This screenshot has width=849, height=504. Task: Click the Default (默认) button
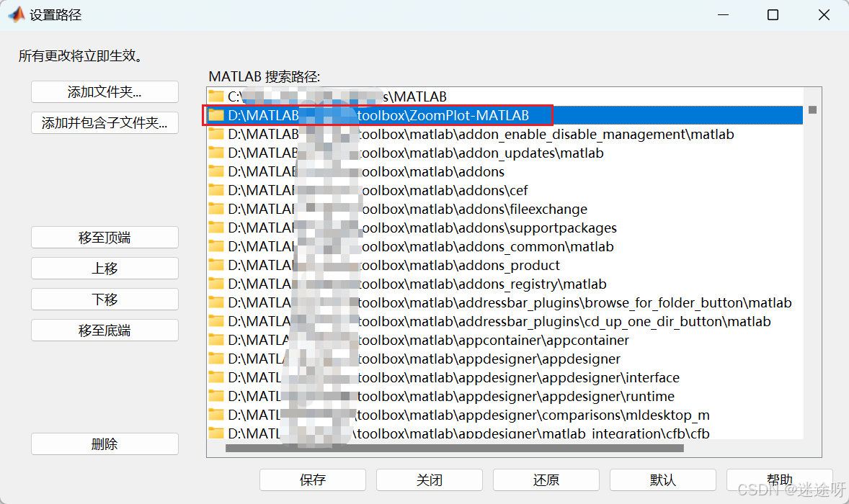click(x=663, y=480)
